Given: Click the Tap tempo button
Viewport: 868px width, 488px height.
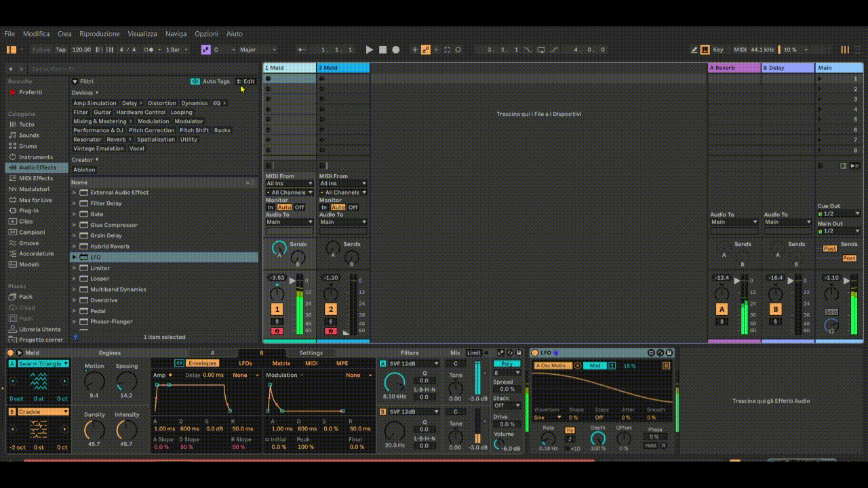Looking at the screenshot, I should [x=61, y=49].
